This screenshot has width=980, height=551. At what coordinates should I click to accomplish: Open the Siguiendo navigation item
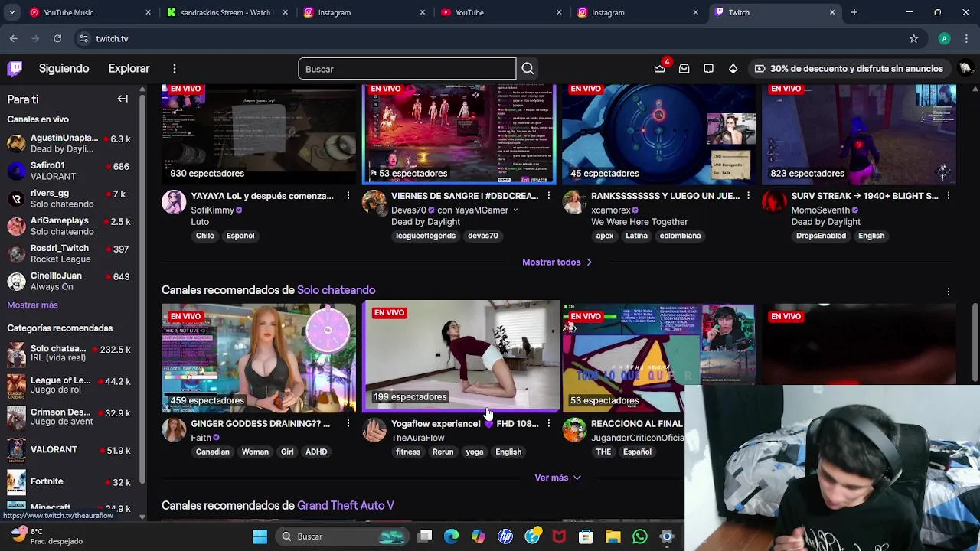point(64,69)
